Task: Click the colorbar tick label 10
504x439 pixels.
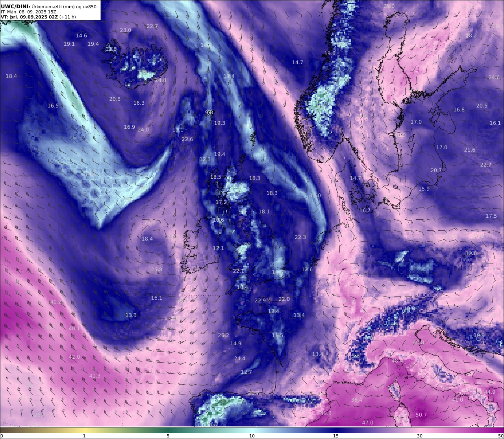Action: pos(252,436)
